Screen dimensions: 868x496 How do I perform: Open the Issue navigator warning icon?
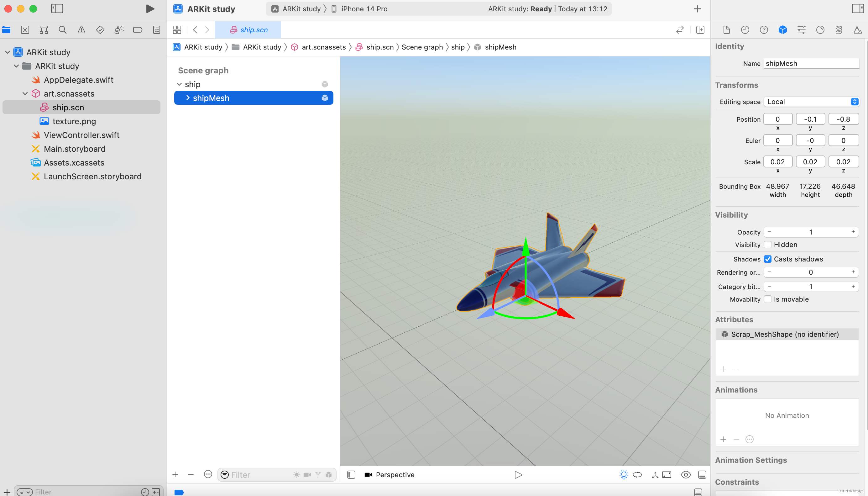coord(81,30)
